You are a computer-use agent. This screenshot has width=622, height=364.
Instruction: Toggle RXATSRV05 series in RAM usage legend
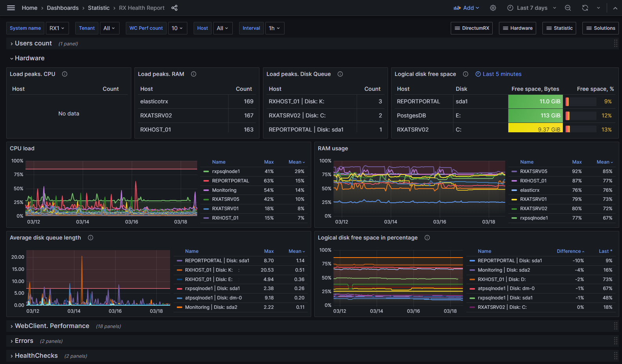533,171
